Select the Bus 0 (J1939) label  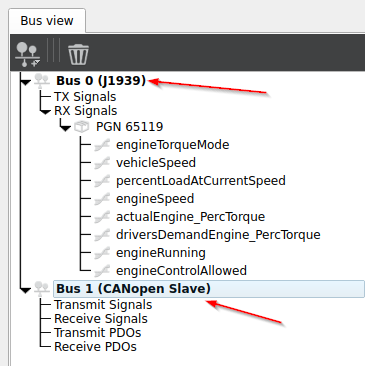[x=101, y=81]
